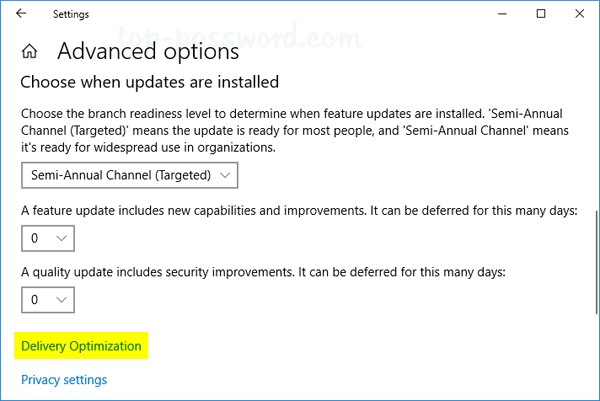Click the Advanced options page heading
Viewport: 600px width, 401px height.
(148, 51)
